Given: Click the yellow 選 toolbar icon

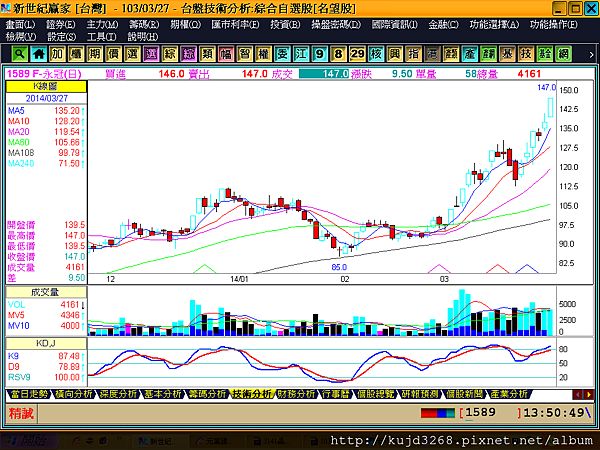Looking at the screenshot, I should pyautogui.click(x=132, y=54).
